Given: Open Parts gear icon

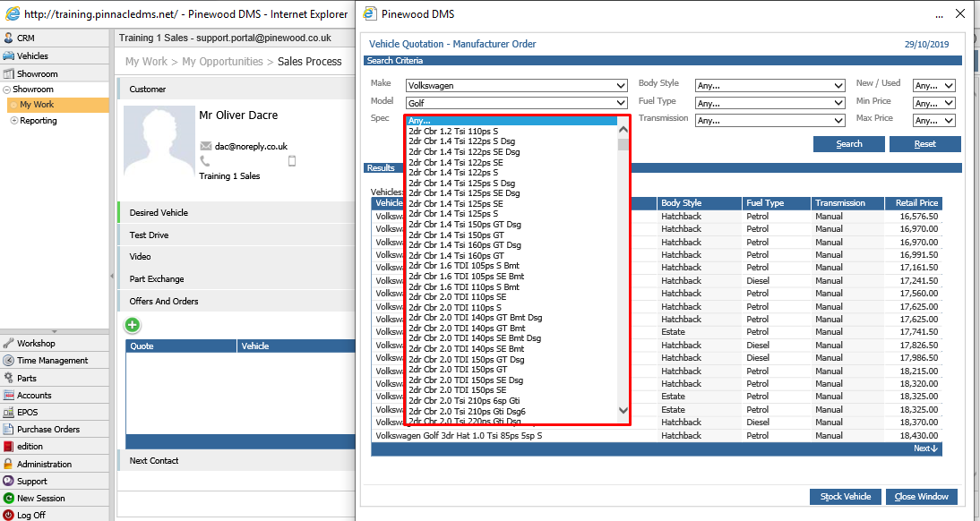Looking at the screenshot, I should tap(9, 378).
